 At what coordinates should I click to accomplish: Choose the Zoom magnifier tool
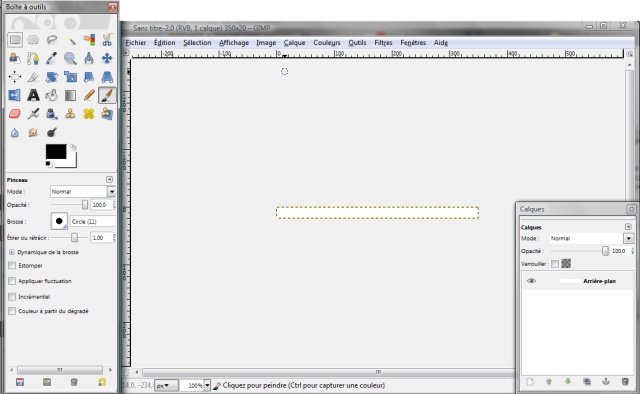point(70,58)
